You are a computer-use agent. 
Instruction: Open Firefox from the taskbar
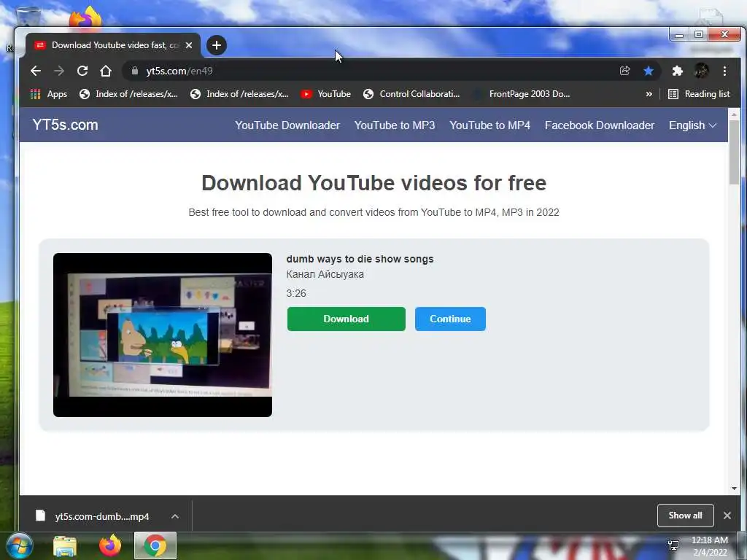(110, 545)
